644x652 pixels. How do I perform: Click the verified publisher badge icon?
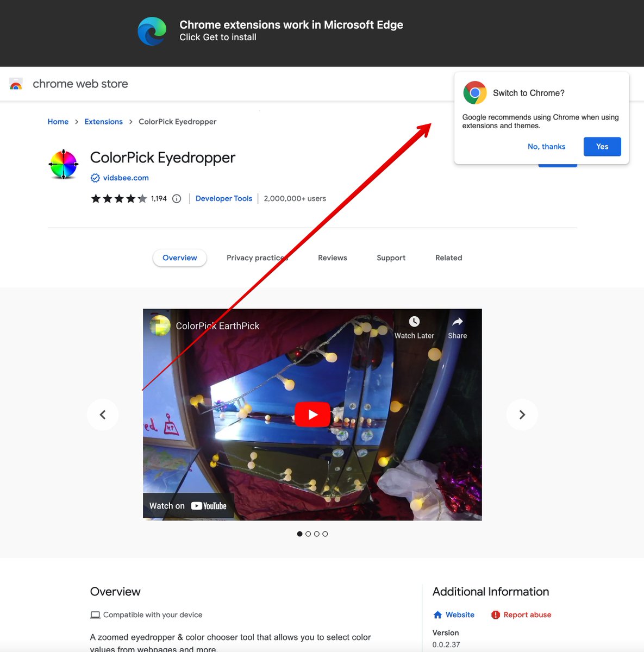point(95,178)
